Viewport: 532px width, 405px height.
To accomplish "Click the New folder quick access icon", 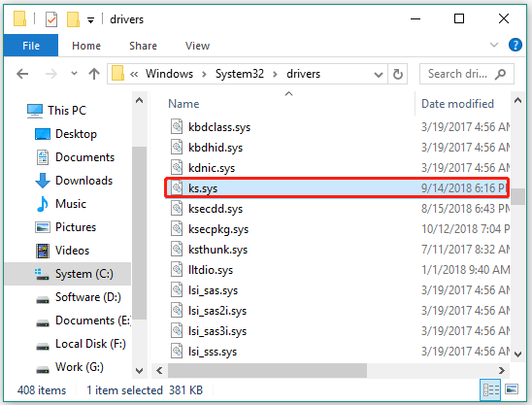I will pos(73,19).
